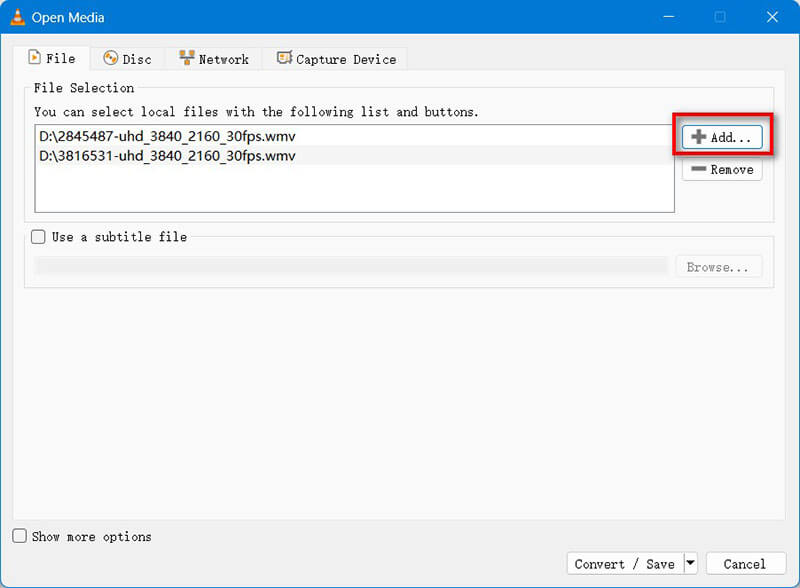Enable the Use a subtitle file checkbox
The height and width of the screenshot is (588, 800).
click(38, 237)
